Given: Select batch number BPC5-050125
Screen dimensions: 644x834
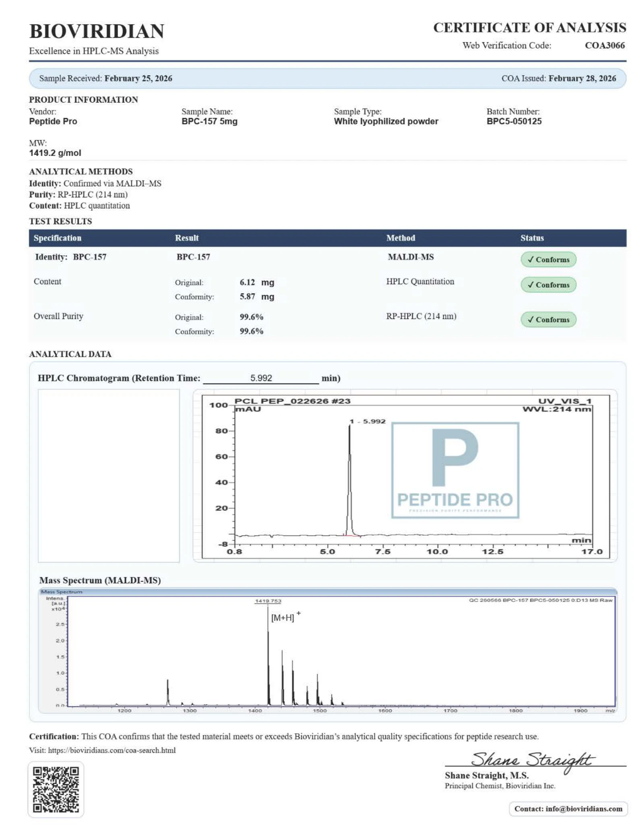Looking at the screenshot, I should [514, 121].
